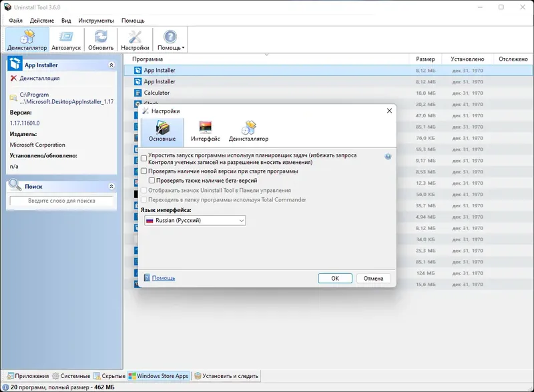This screenshot has height=392, width=534.
Task: Open the Вид menu
Action: (x=66, y=21)
